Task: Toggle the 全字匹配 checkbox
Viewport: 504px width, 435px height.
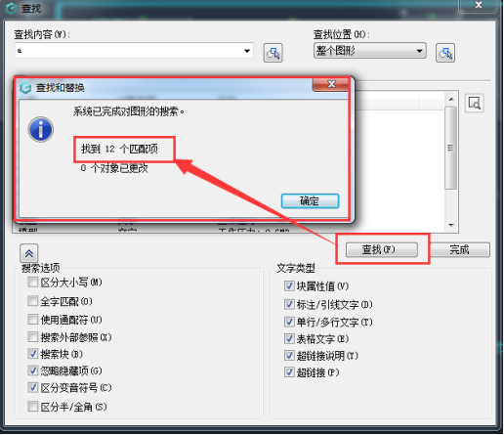Action: point(32,301)
